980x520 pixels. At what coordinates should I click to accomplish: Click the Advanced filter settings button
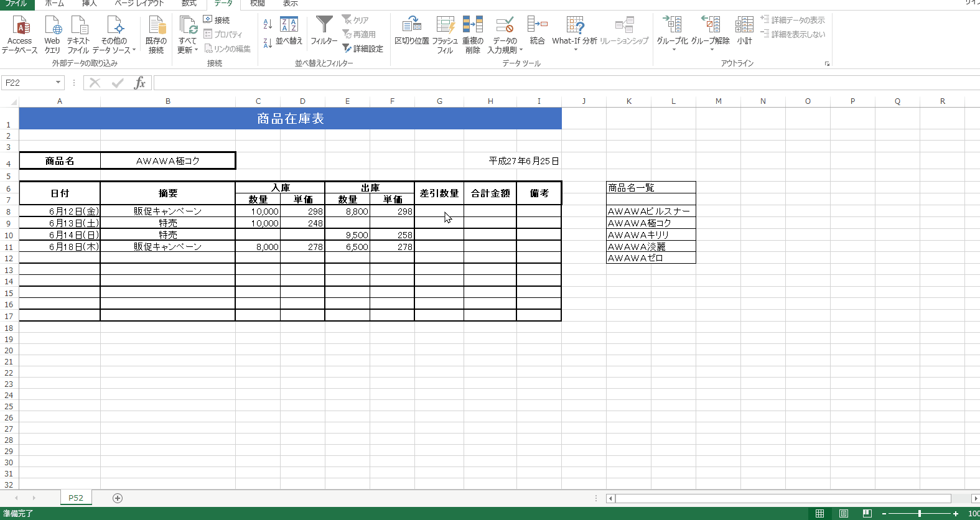(x=363, y=49)
